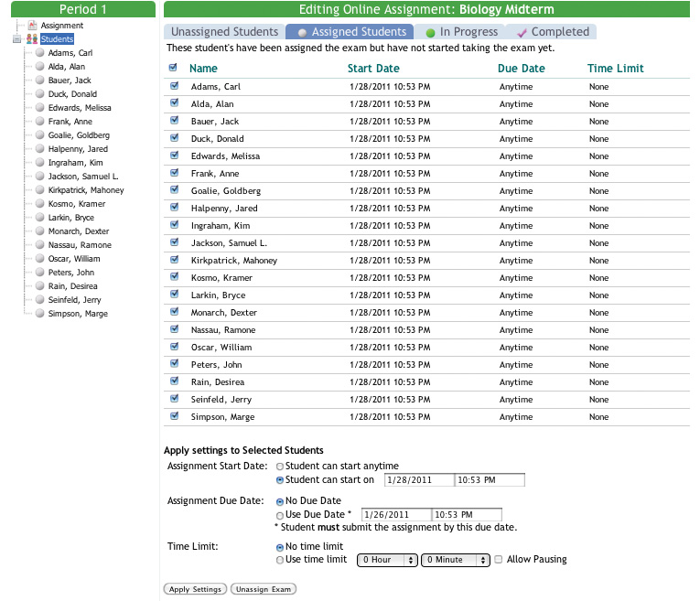
Task: Select Assignment item in Period 1 tree
Action: [x=62, y=26]
